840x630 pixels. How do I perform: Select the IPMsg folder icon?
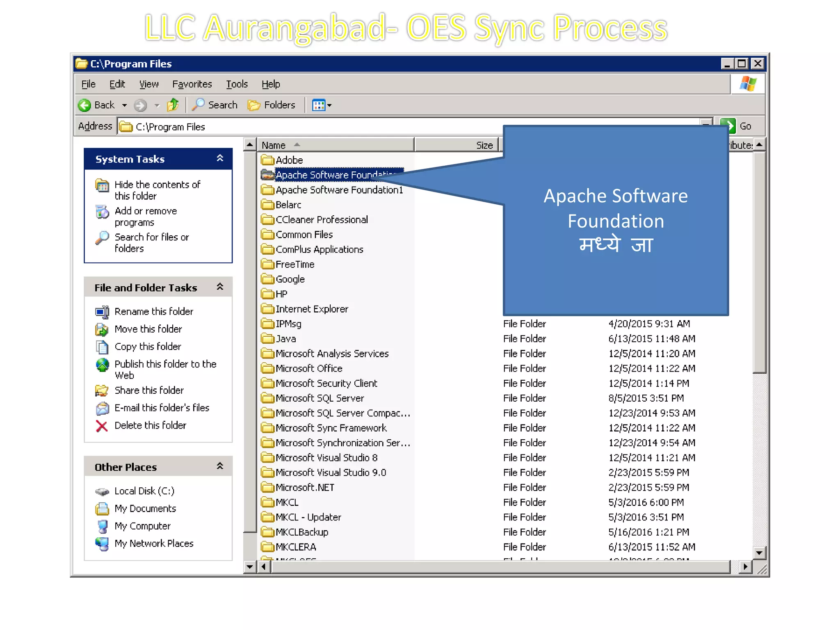point(267,324)
